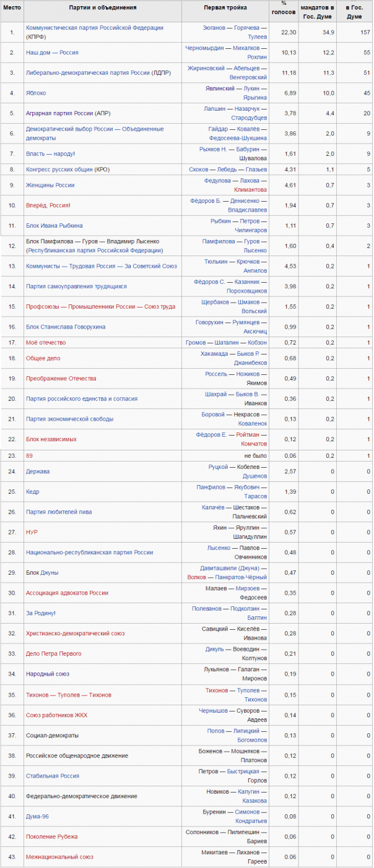The width and height of the screenshot is (374, 868).
Task: Follow the Власть — народу! link
Action: (x=50, y=153)
